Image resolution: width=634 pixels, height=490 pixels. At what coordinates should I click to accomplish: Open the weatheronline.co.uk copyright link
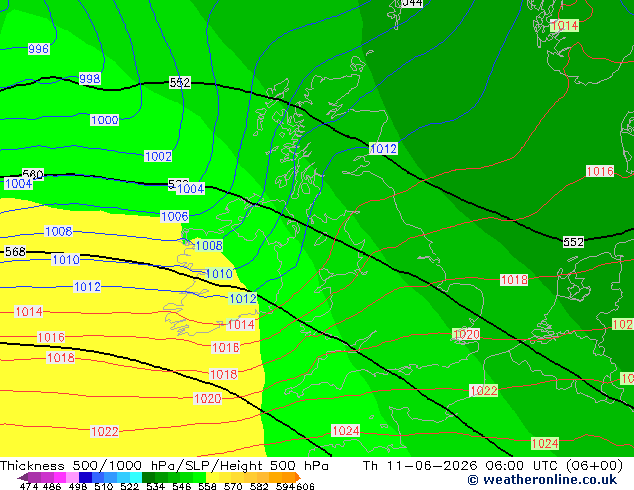click(542, 480)
